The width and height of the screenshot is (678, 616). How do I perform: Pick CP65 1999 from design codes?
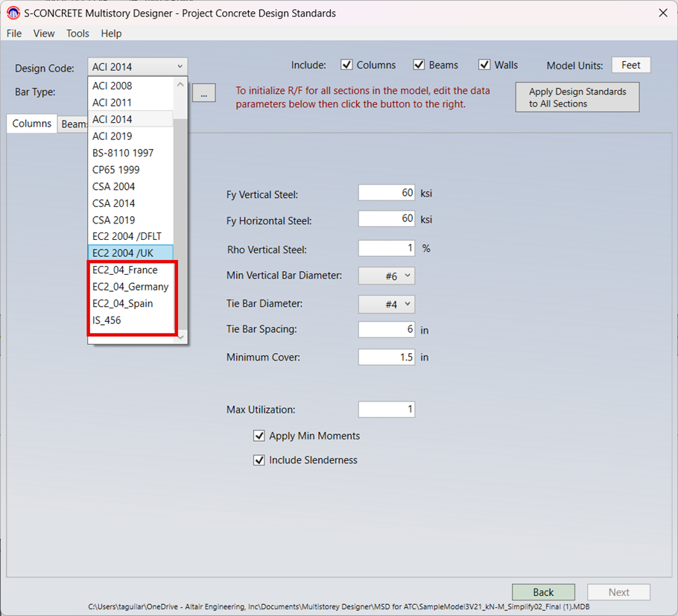pos(130,170)
